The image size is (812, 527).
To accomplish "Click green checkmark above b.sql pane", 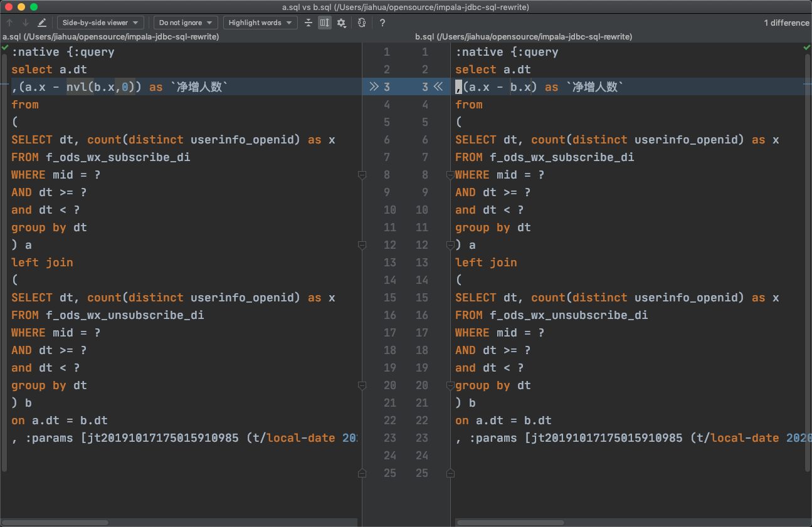I will point(807,48).
